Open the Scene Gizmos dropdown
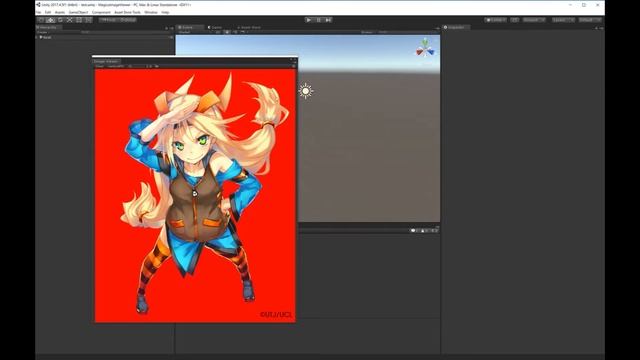Screen dimensions: 640x360 (367, 32)
